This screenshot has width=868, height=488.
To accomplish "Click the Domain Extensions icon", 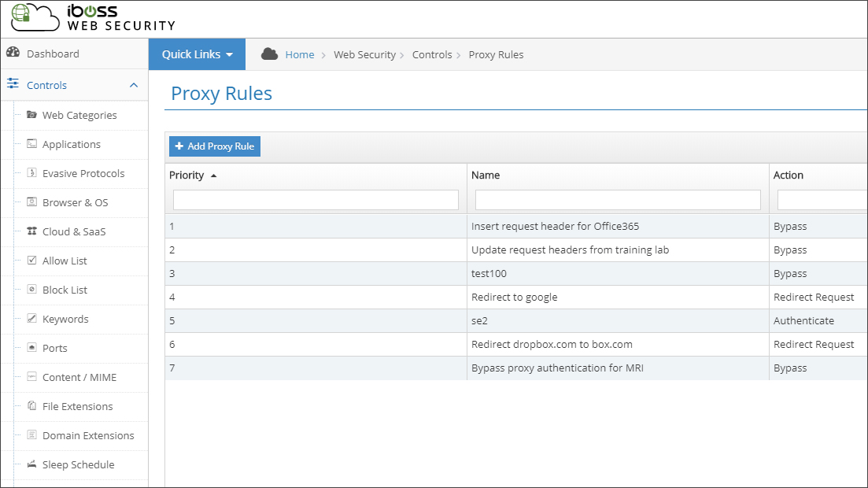I will (32, 434).
